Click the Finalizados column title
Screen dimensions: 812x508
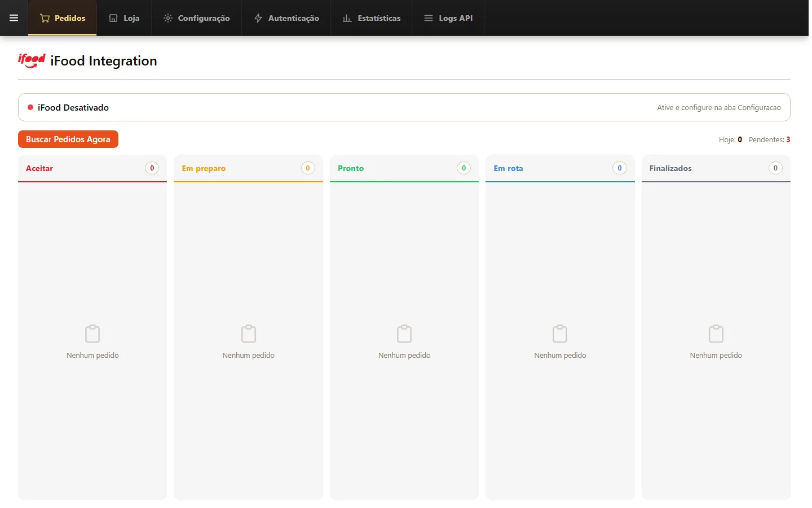click(670, 168)
